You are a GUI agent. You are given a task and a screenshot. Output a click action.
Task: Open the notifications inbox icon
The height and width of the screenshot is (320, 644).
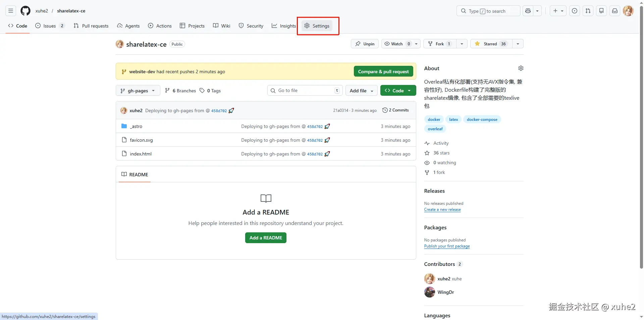615,11
